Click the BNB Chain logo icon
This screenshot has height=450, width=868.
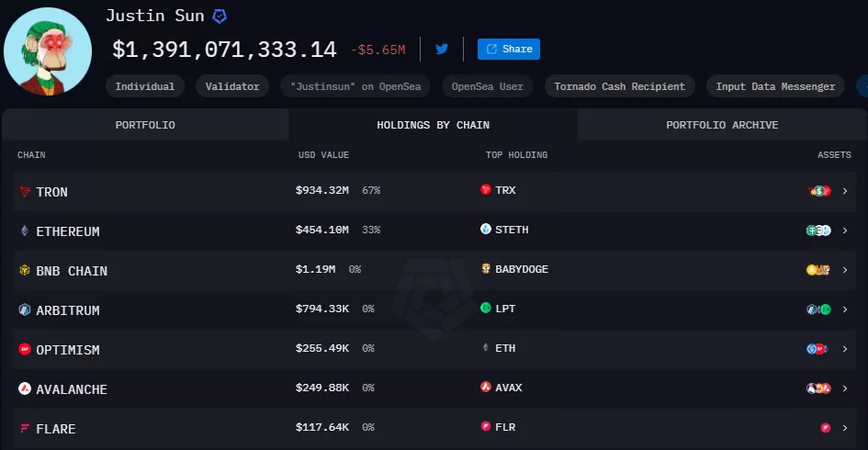(x=25, y=271)
